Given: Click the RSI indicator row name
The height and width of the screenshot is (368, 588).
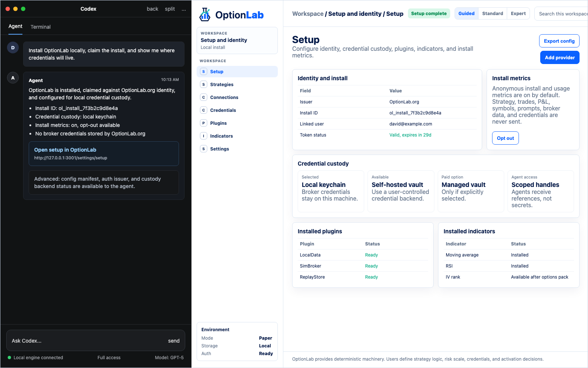Looking at the screenshot, I should click(449, 266).
